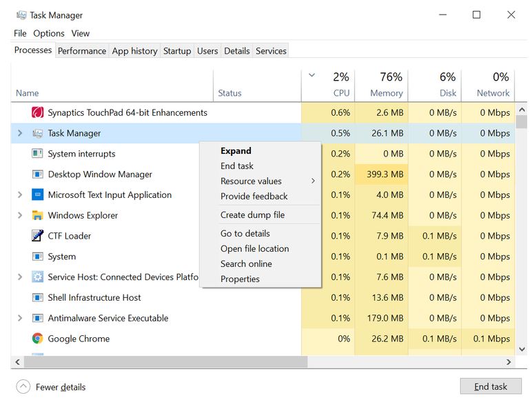This screenshot has height=400, width=532.
Task: Open the View menu
Action: click(81, 33)
